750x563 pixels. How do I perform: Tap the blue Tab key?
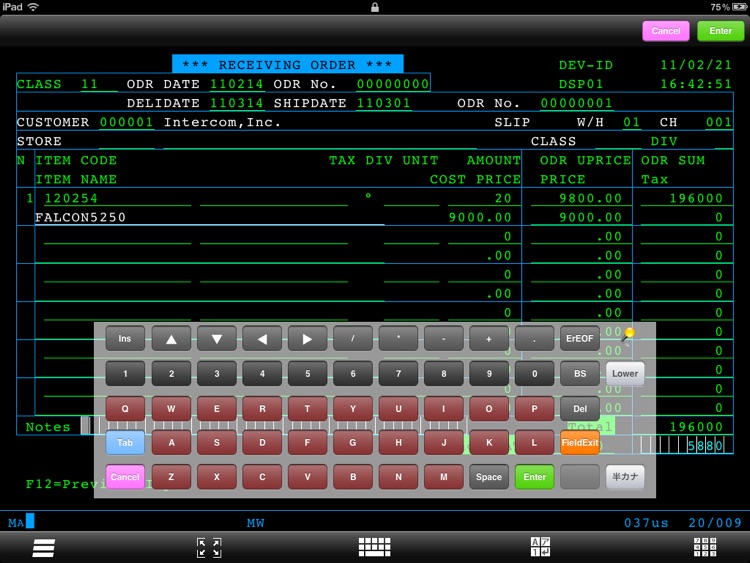(x=125, y=442)
